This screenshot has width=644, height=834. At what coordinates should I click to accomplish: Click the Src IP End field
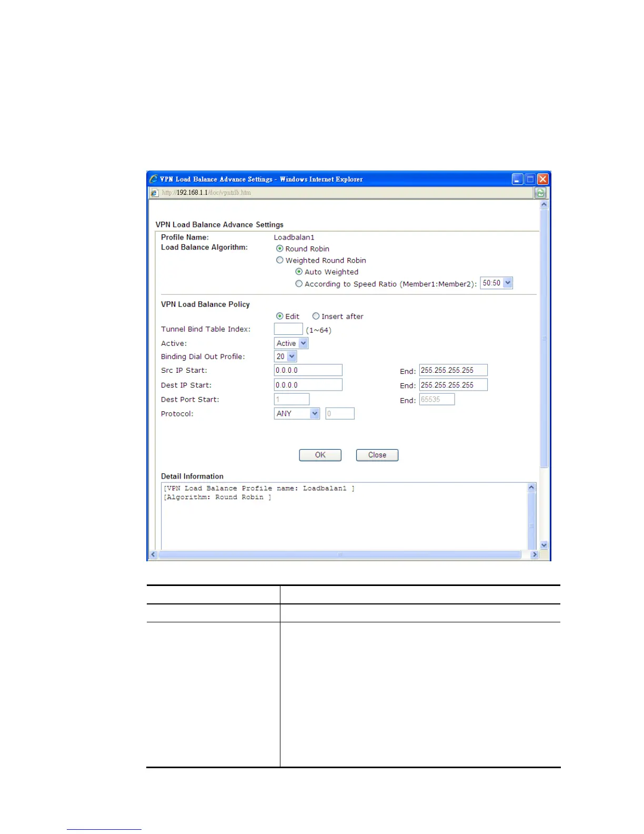point(454,370)
